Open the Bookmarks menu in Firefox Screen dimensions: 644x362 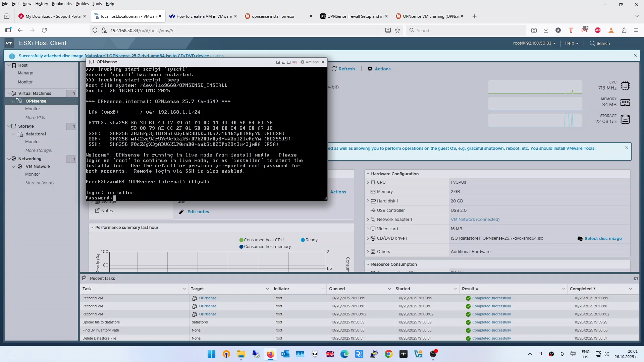61,4
